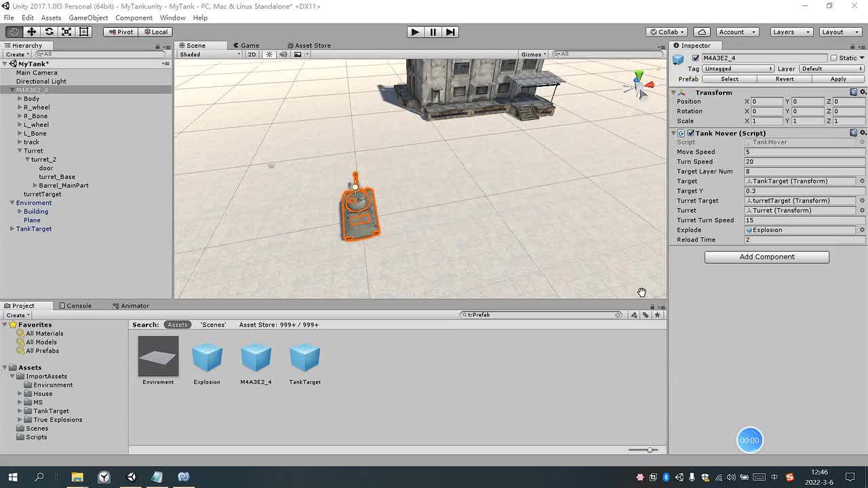868x488 pixels.
Task: Open object picker for Explode field
Action: (x=862, y=230)
